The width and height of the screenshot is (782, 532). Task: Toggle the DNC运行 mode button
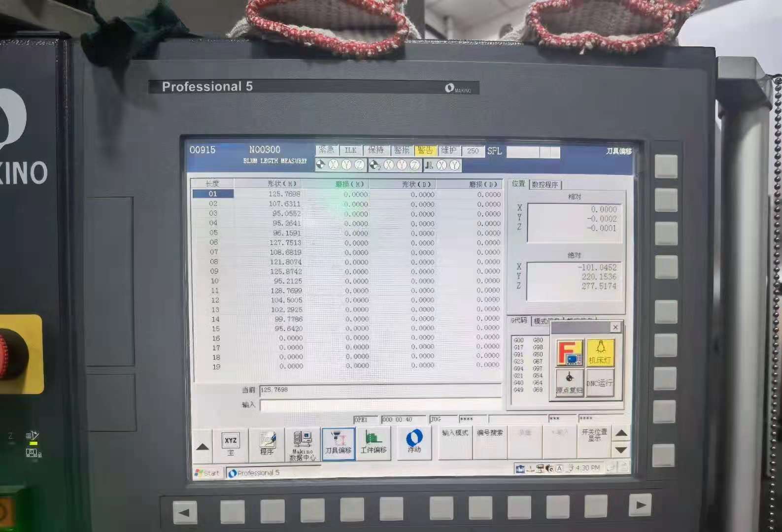[600, 383]
